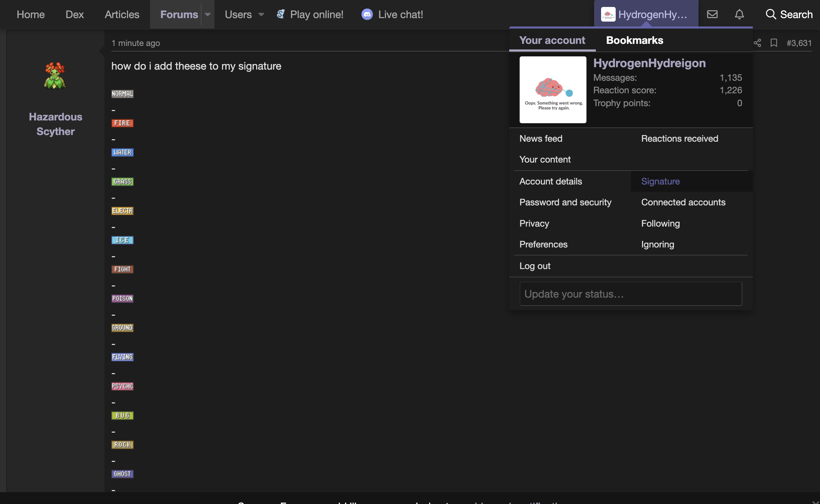Screen dimensions: 820x504
Task: Open the Preferences menu entry
Action: (543, 244)
